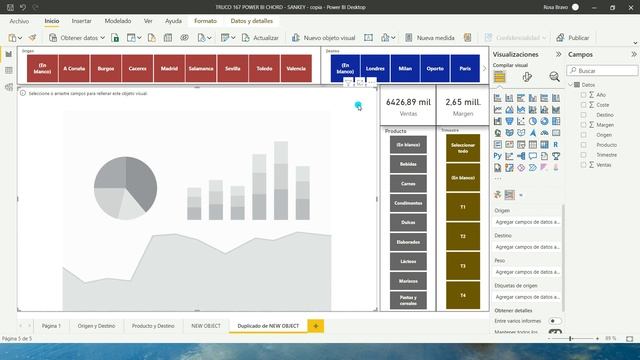Click the Format painter icon in ribbon
The height and width of the screenshot is (360, 640).
pyautogui.click(x=32, y=38)
